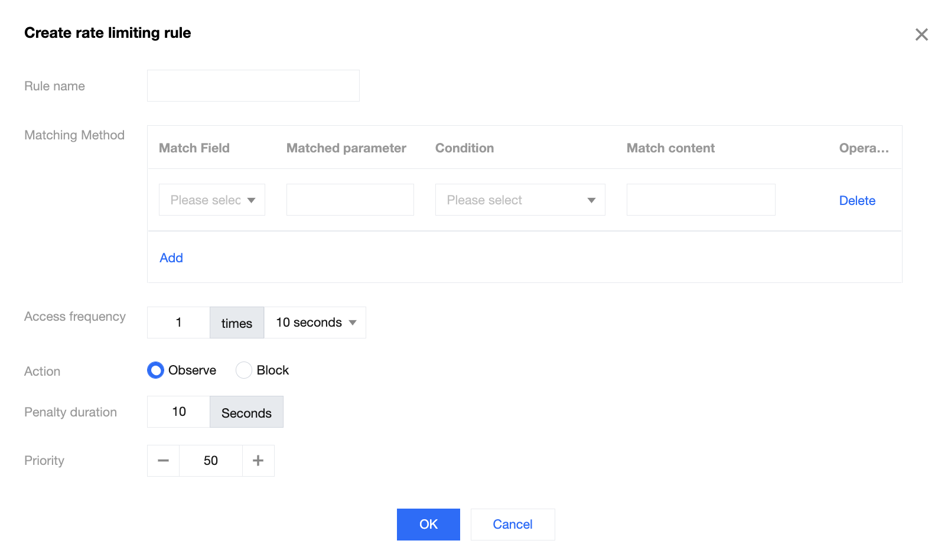
Task: Click the Matched parameter text field
Action: pyautogui.click(x=350, y=200)
